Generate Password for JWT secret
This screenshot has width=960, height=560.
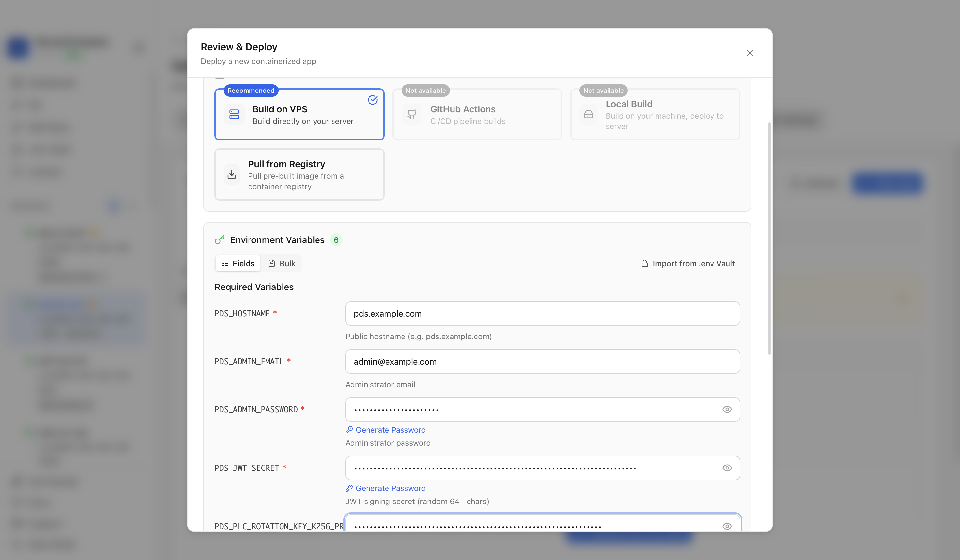386,488
